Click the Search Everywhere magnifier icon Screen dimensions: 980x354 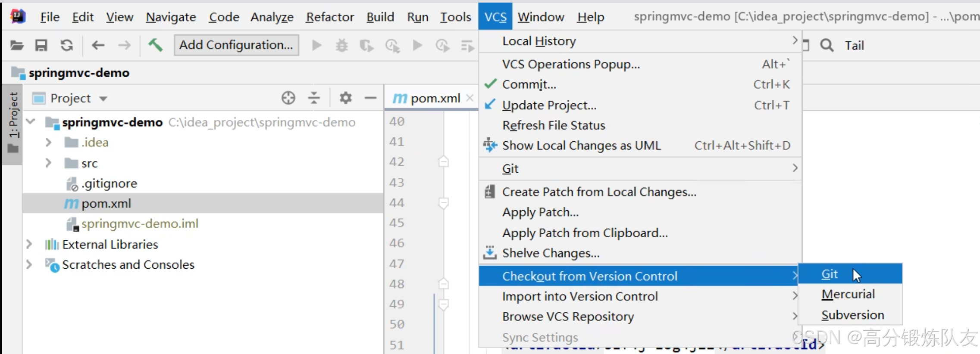(x=827, y=45)
